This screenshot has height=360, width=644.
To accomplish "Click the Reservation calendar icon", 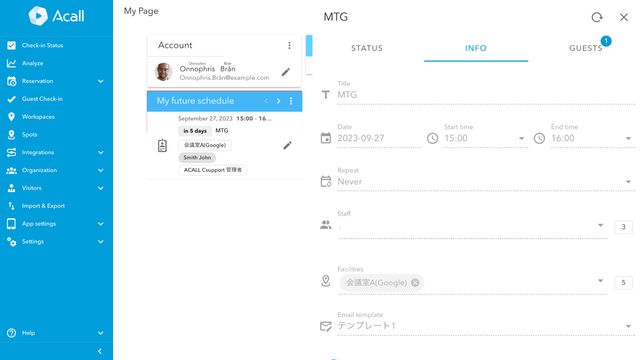I will [x=11, y=81].
